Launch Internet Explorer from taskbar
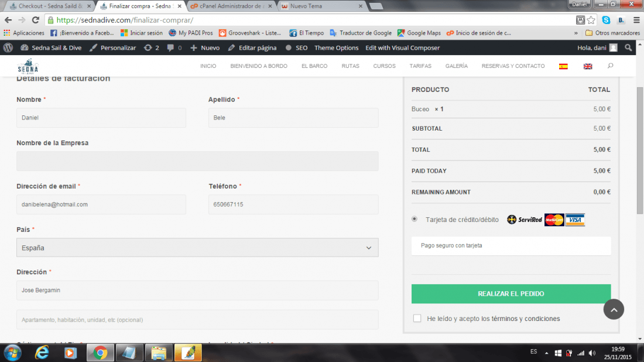 [x=42, y=353]
